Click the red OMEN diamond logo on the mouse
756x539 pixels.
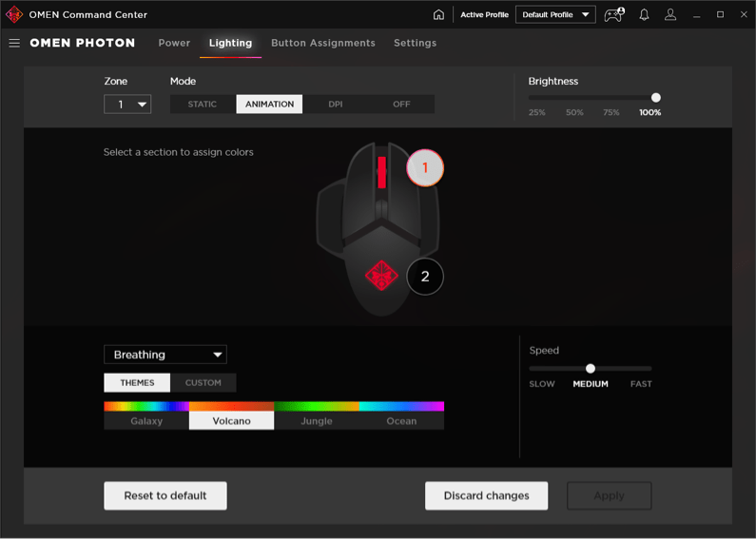pyautogui.click(x=381, y=276)
